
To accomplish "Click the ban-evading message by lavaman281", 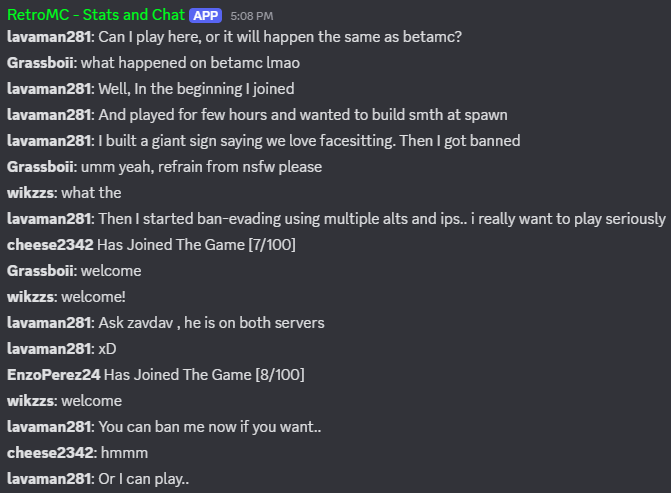I will click(x=381, y=219).
